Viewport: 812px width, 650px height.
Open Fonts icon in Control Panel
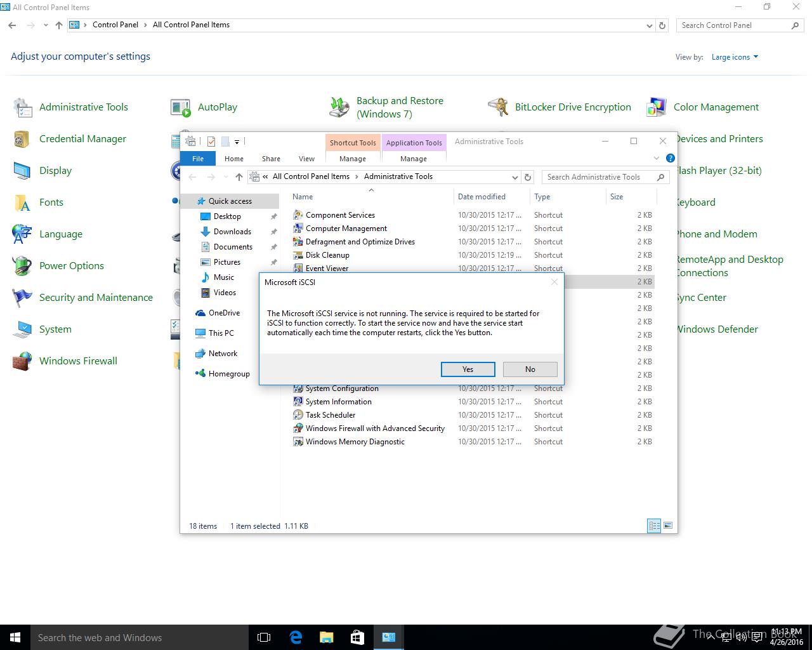[23, 202]
